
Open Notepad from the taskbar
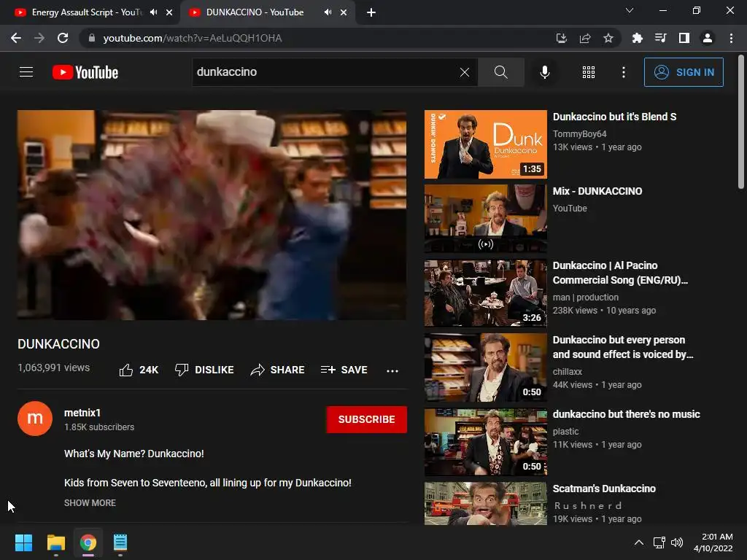tap(120, 542)
